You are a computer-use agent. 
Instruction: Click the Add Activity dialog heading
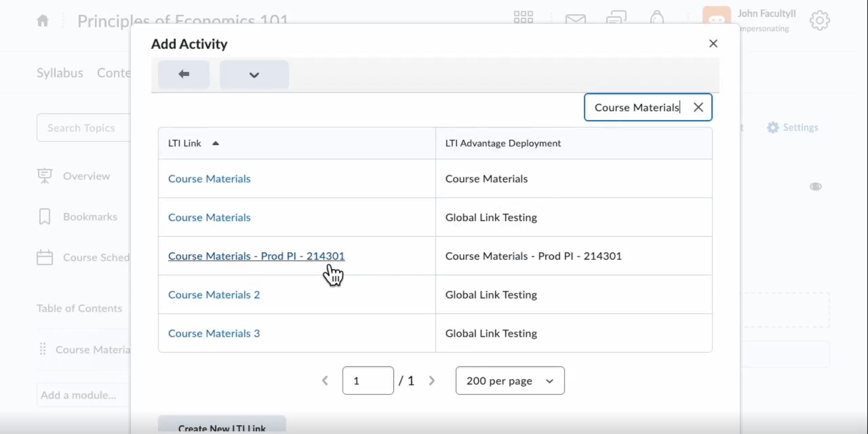coord(189,44)
